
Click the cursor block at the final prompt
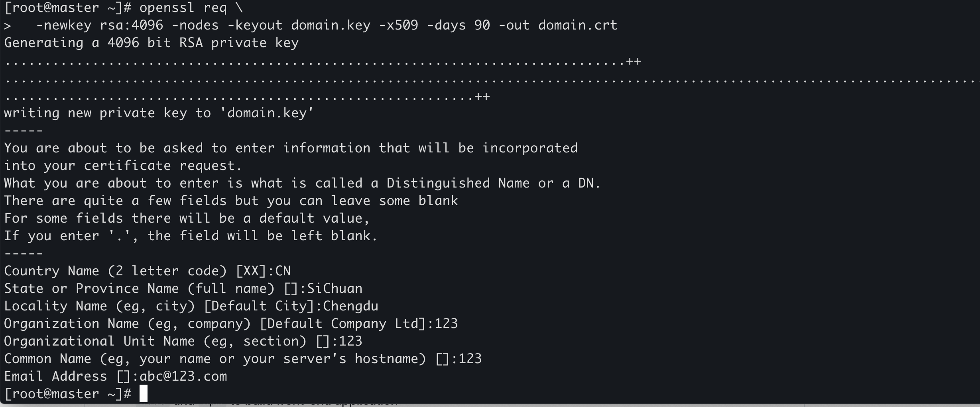click(144, 393)
